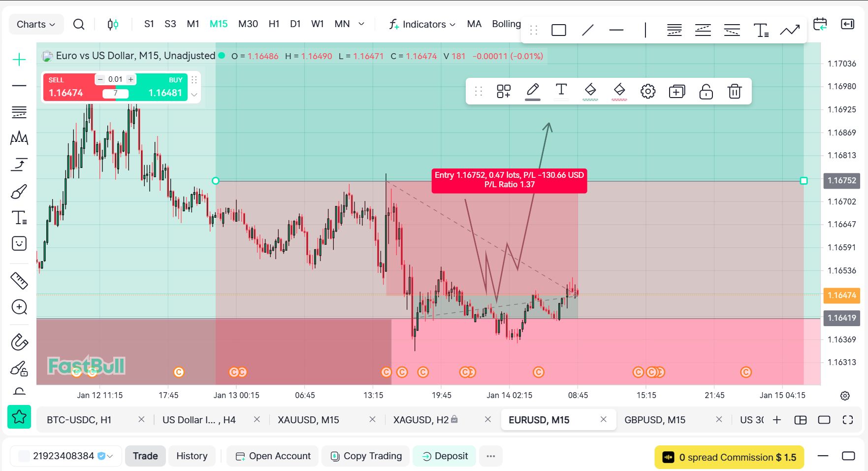Viewport: 868px width, 471px height.
Task: Click the lot size input field
Action: tap(115, 79)
